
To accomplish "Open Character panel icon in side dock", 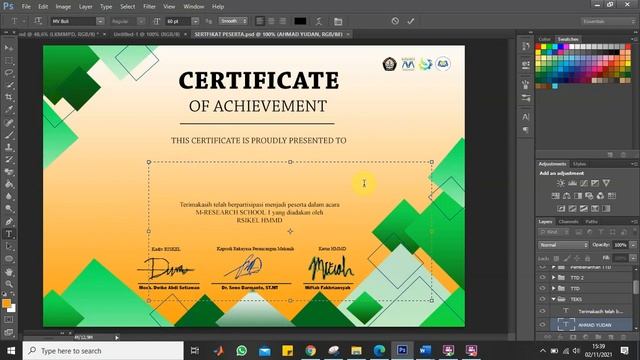I will coord(526,117).
